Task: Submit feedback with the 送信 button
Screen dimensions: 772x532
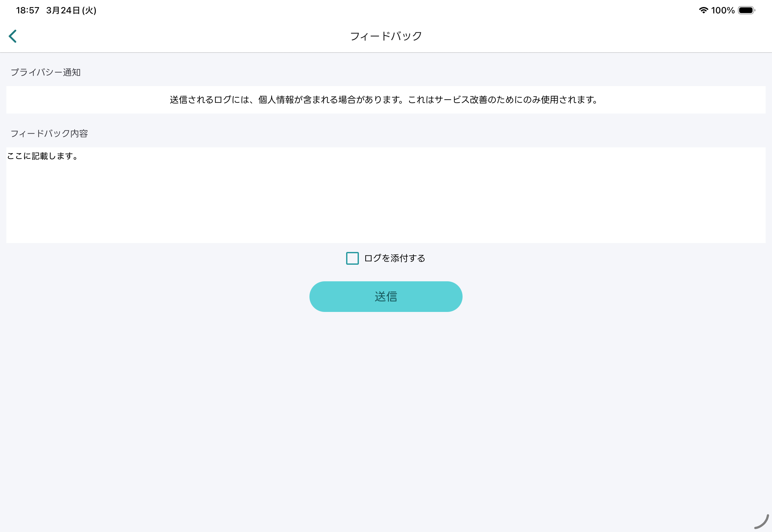Action: pos(386,297)
